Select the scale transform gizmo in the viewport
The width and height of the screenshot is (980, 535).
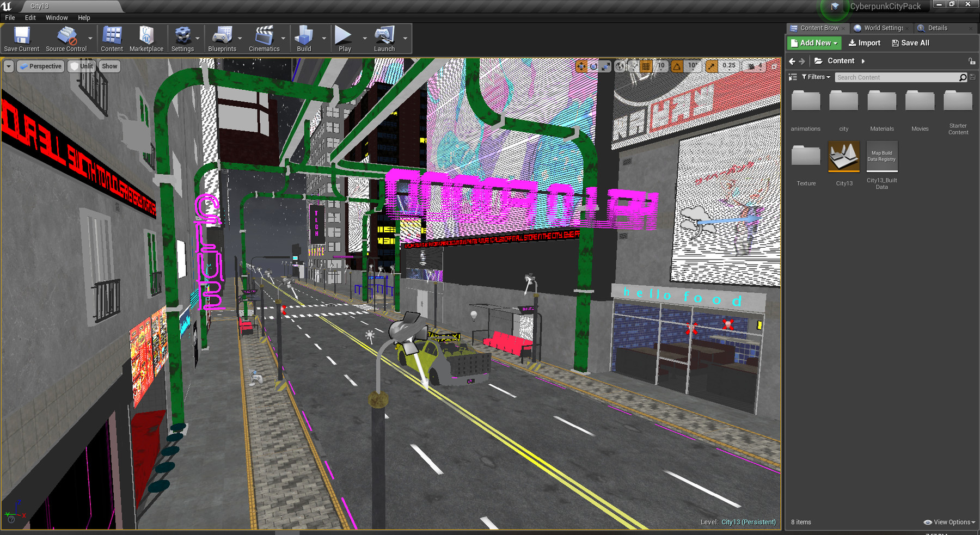[x=605, y=66]
